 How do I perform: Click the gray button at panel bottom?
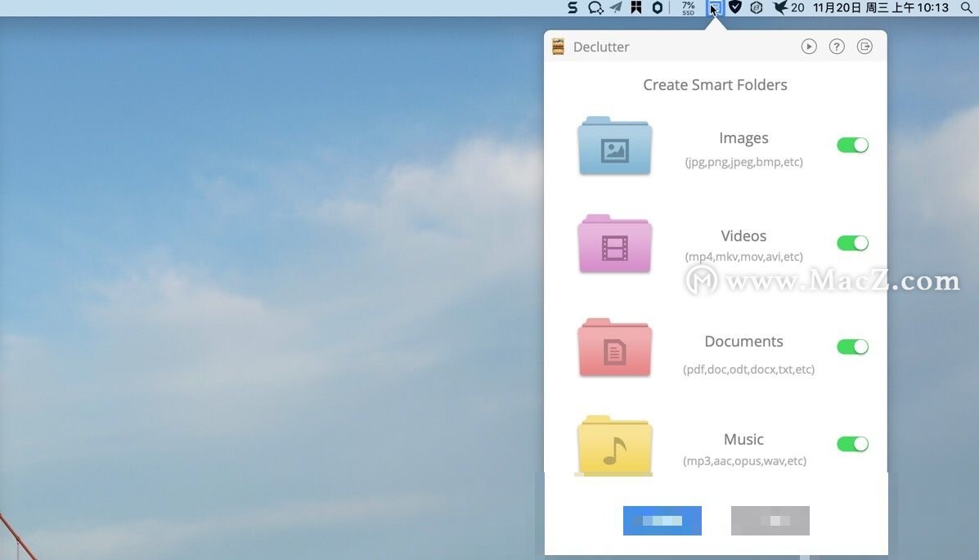[x=770, y=521]
